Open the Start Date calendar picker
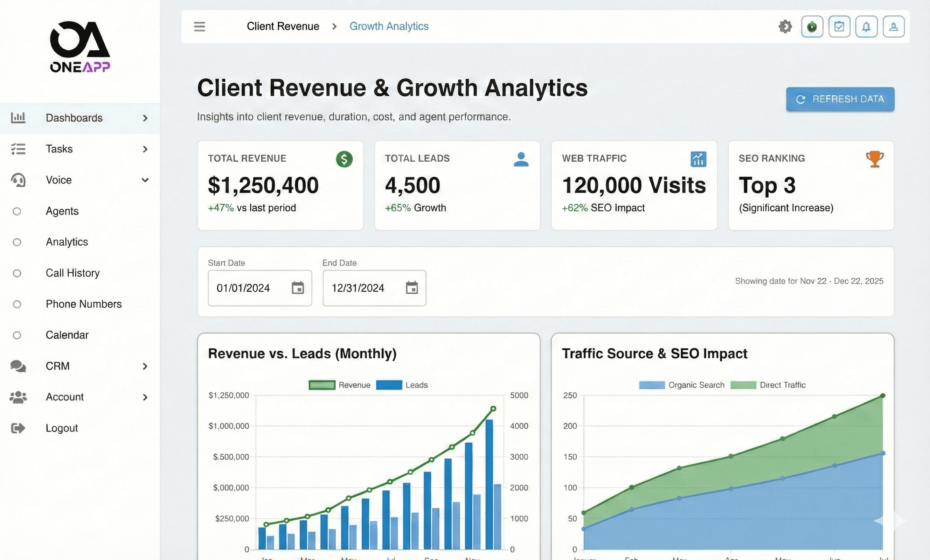 (298, 288)
